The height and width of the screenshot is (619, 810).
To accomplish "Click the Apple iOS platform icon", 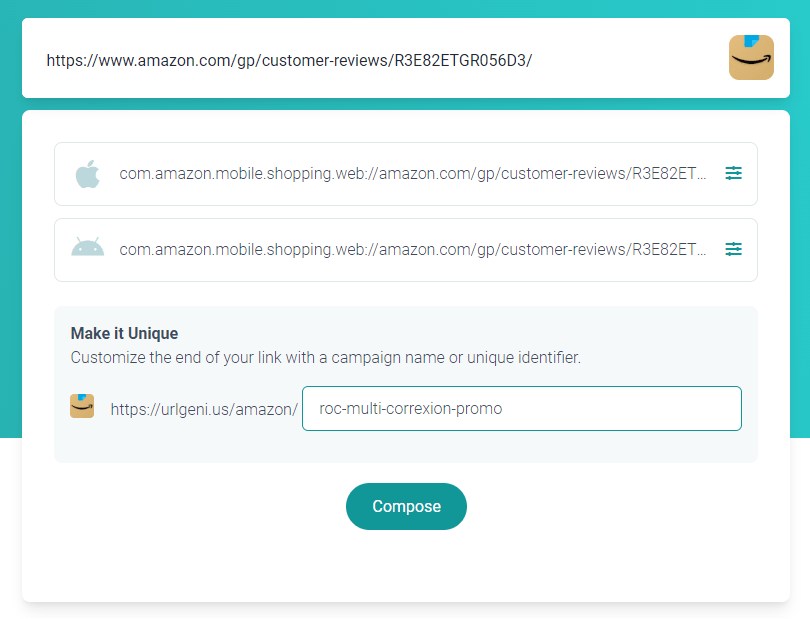I will 87,174.
